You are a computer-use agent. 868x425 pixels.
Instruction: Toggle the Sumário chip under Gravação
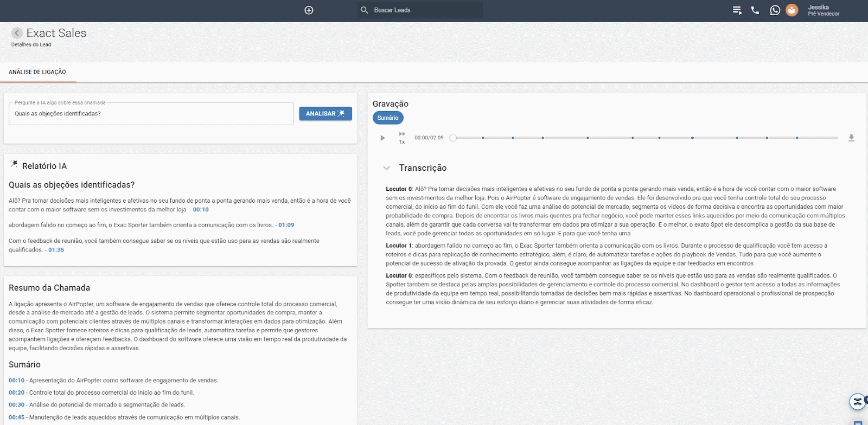[388, 118]
